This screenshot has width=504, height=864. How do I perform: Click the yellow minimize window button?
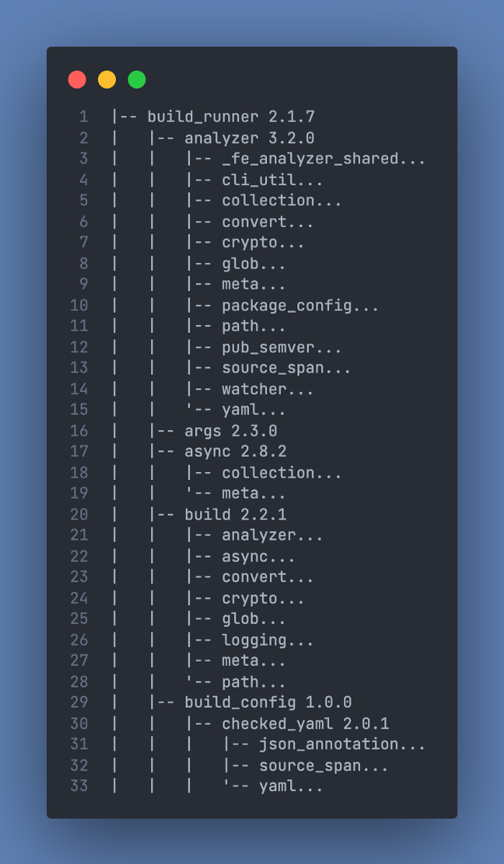tap(107, 79)
